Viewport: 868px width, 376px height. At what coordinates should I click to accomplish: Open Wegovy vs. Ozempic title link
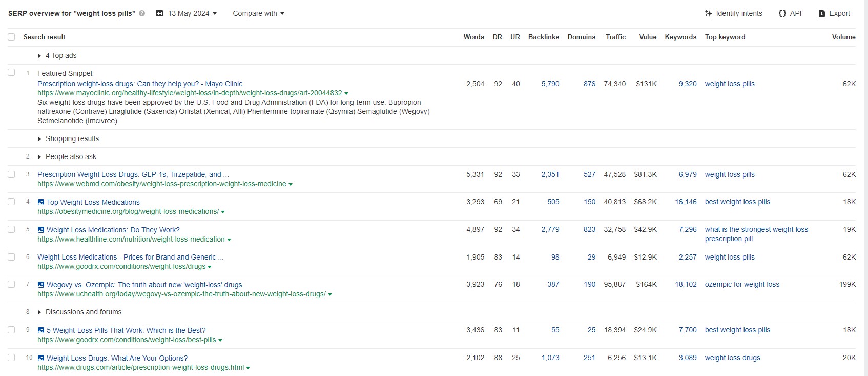point(144,285)
